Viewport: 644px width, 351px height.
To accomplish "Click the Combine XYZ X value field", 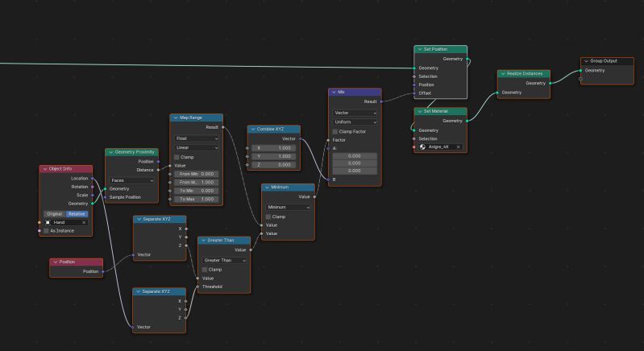I will [x=274, y=148].
